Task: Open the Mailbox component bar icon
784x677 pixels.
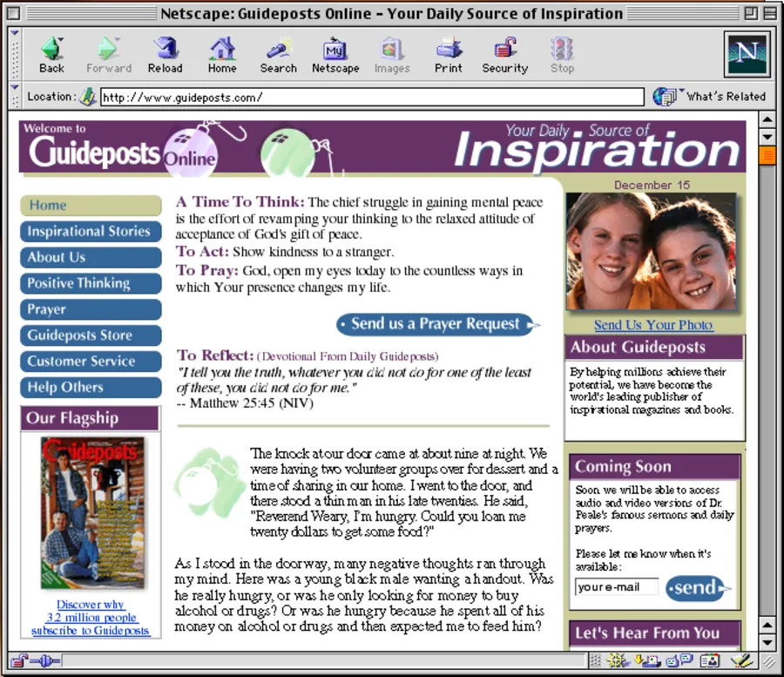Action: point(647,661)
